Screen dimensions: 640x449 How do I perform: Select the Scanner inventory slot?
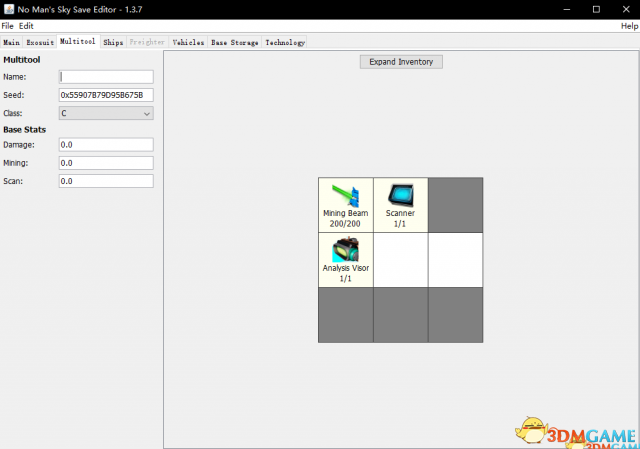point(400,205)
